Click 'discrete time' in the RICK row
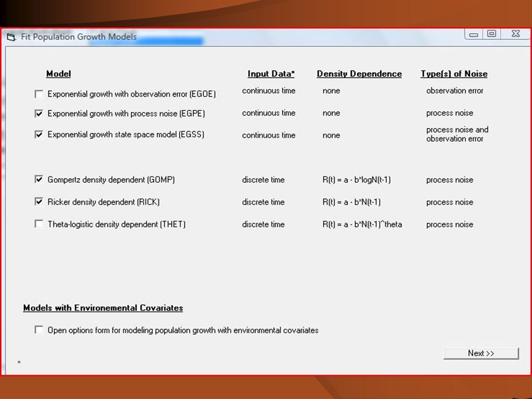This screenshot has width=532, height=399. [x=263, y=202]
